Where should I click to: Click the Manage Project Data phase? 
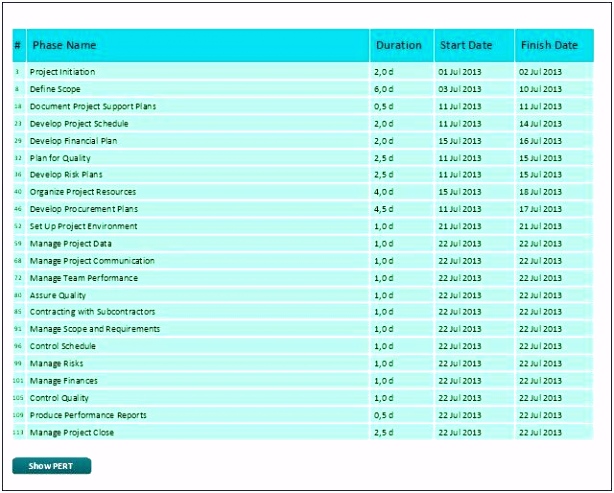(71, 244)
